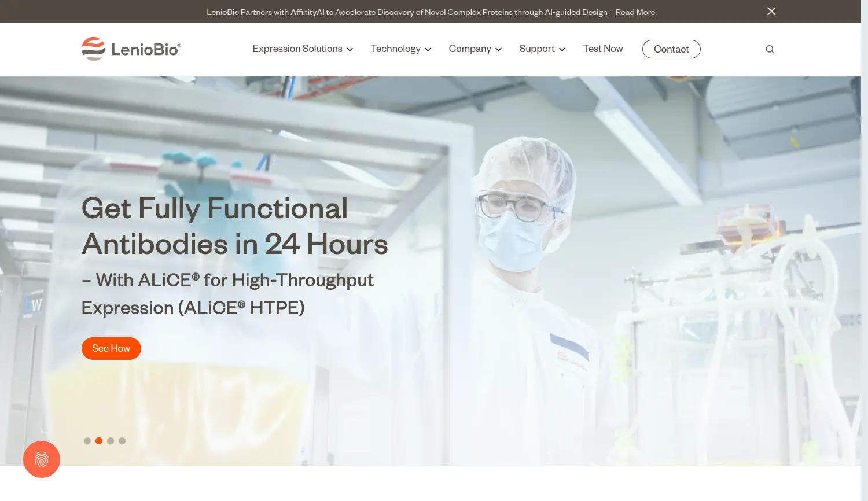The image size is (868, 501).
Task: Toggle the Technology navigation section
Action: (400, 49)
